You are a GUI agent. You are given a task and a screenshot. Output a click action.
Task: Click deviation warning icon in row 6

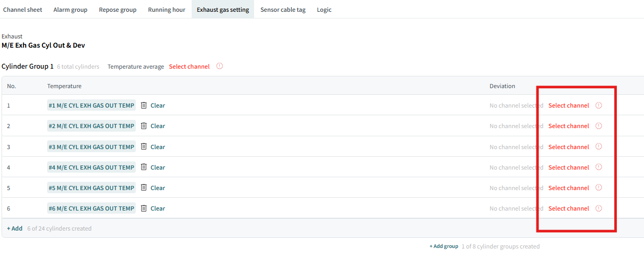point(598,208)
